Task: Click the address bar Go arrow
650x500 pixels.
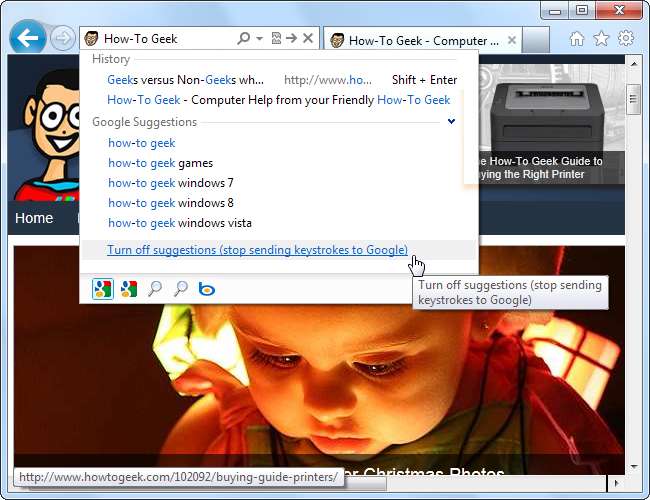Action: pyautogui.click(x=291, y=38)
